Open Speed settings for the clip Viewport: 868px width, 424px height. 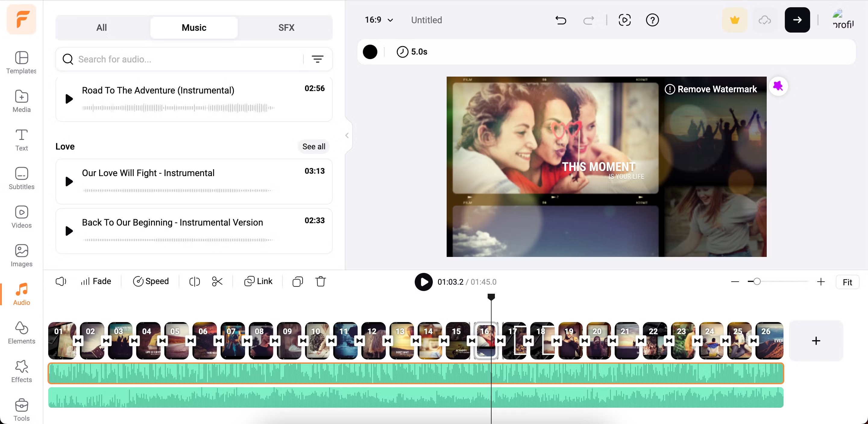coord(151,281)
